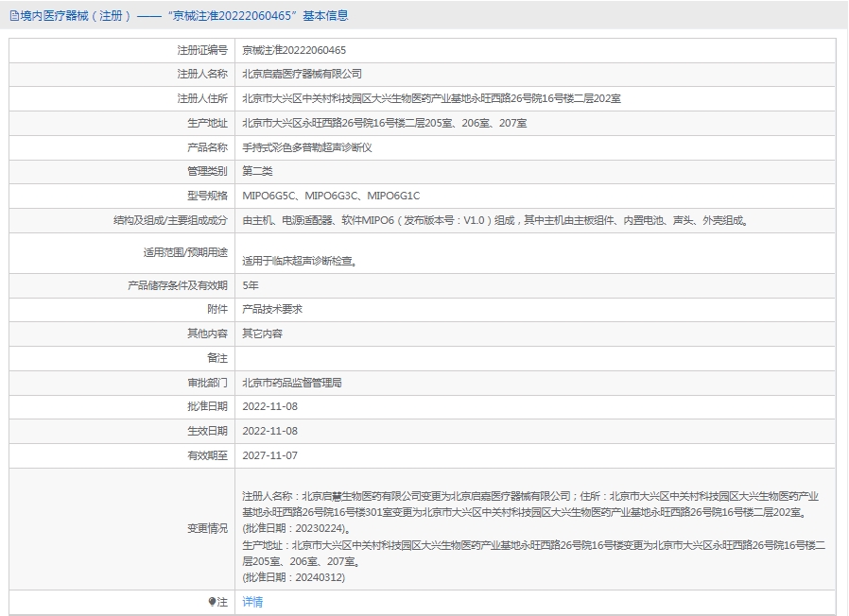This screenshot has height=616, width=849.
Task: Select attachment value 产品技术要求
Action: 271,309
